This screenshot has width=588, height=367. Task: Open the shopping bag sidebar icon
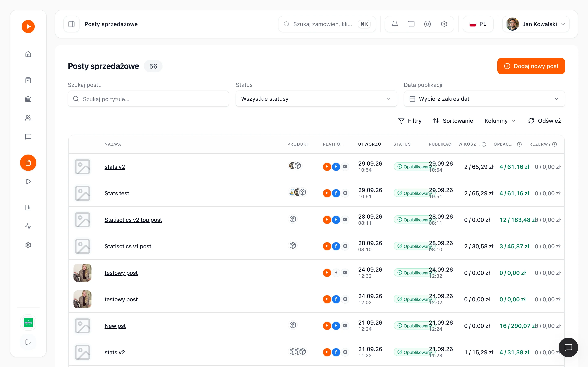click(28, 80)
